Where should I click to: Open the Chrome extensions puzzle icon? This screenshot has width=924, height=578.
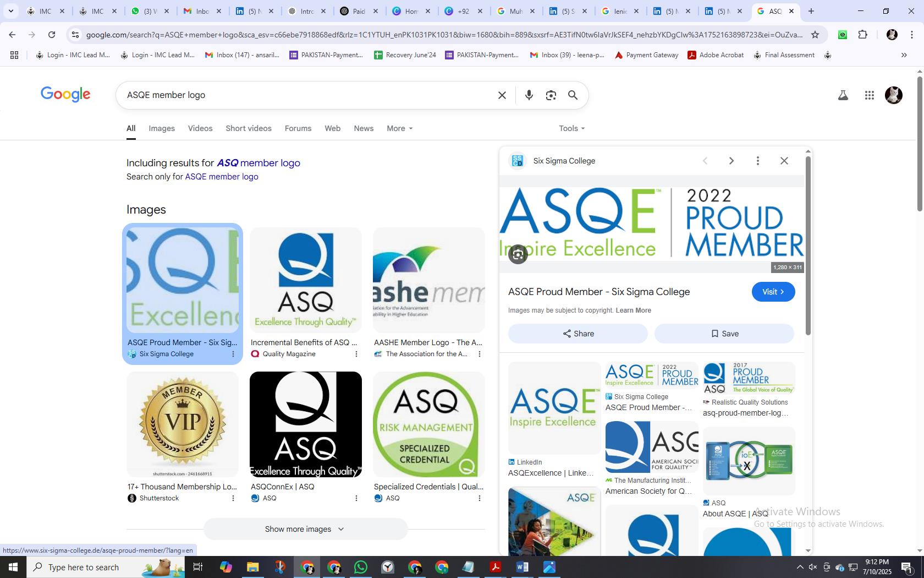click(862, 35)
